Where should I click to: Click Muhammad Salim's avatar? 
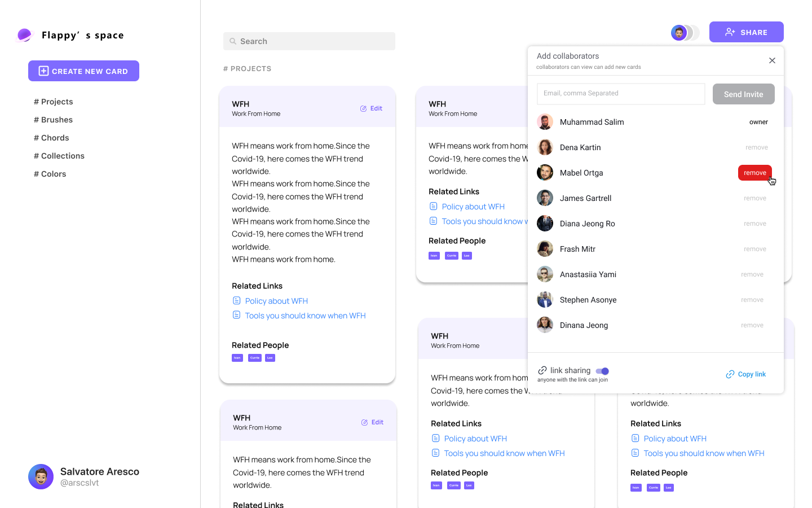(545, 122)
